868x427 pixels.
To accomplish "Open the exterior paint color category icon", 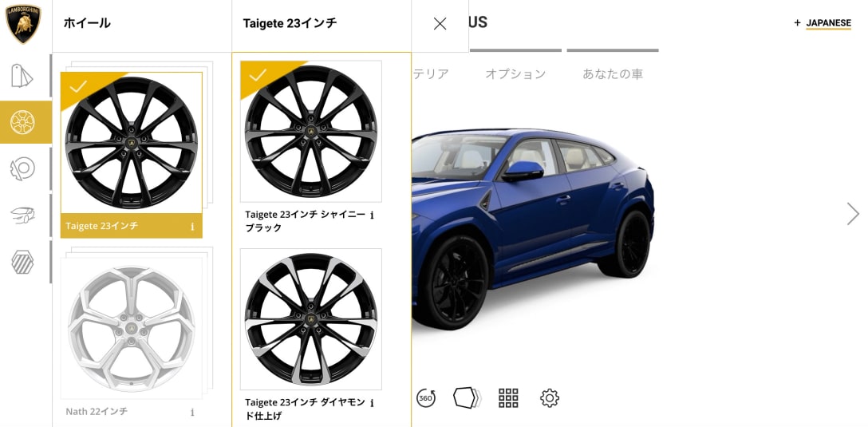I will coord(22,76).
